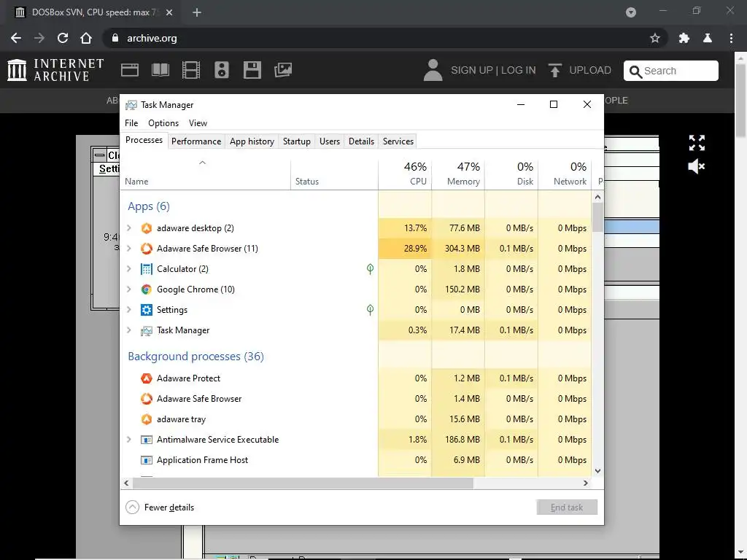Open the Audio speaker icon

point(222,70)
